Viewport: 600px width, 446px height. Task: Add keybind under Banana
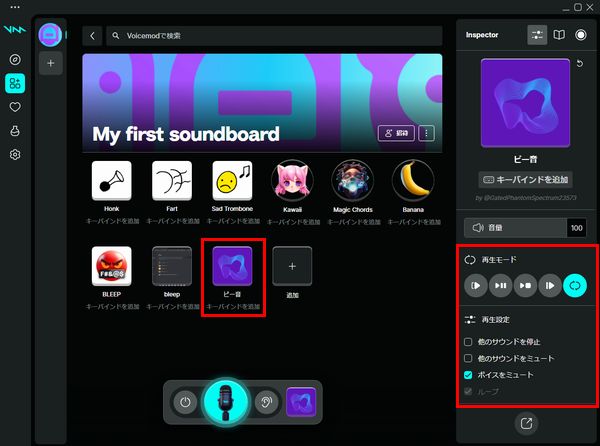(x=414, y=222)
